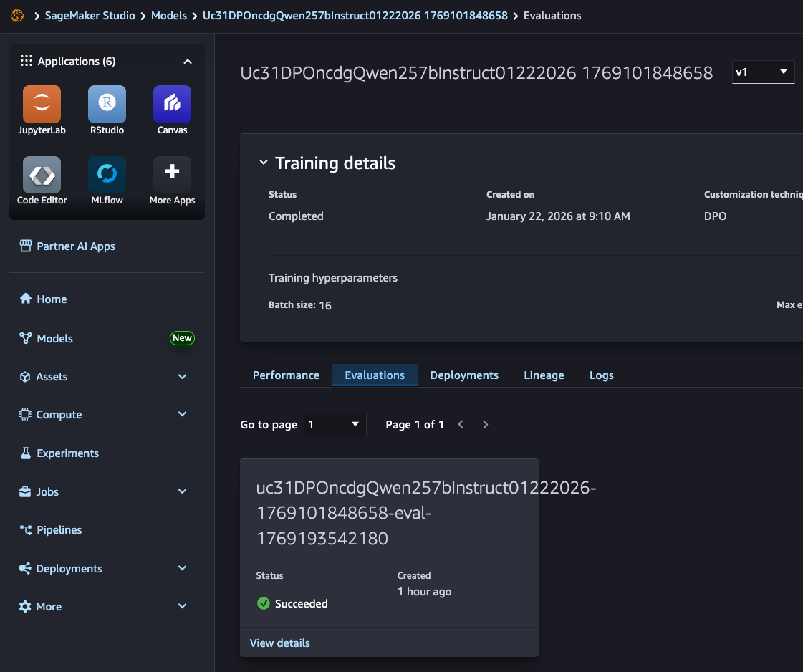
Task: Click Models breadcrumb link
Action: [169, 16]
